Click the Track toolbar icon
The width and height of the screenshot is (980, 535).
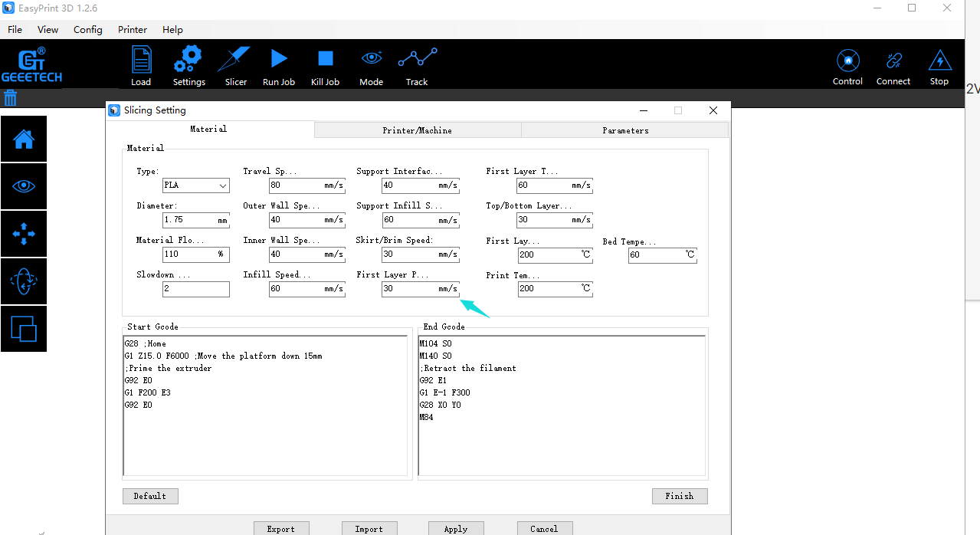(x=417, y=58)
